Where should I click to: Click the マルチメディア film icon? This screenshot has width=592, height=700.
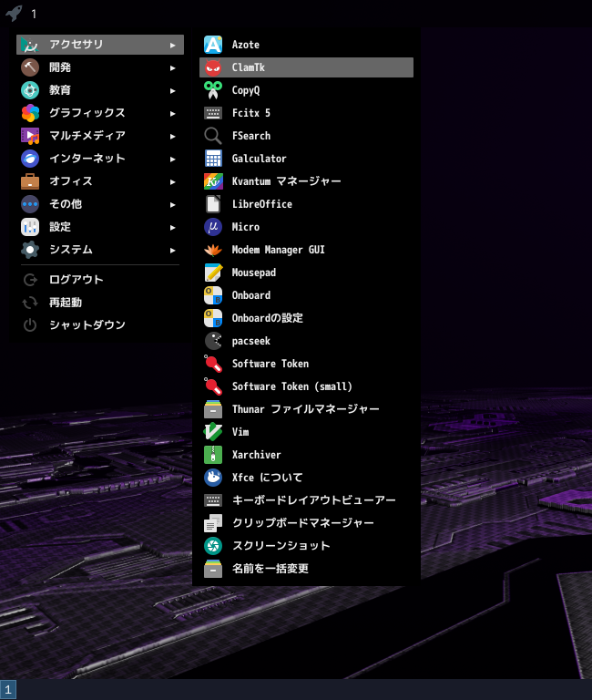pos(30,136)
